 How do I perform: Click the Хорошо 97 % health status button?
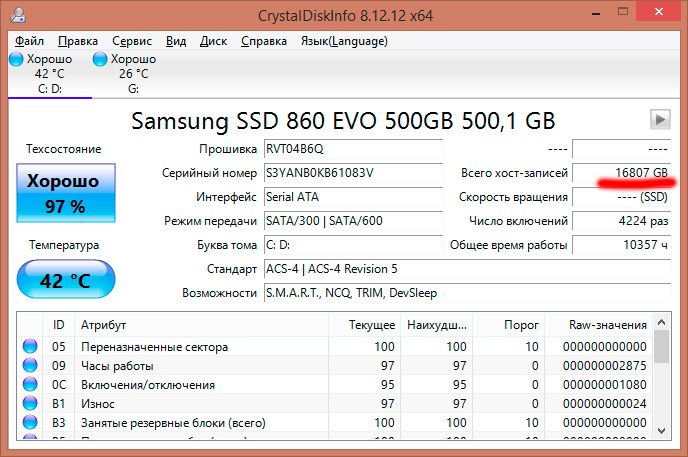coord(66,193)
